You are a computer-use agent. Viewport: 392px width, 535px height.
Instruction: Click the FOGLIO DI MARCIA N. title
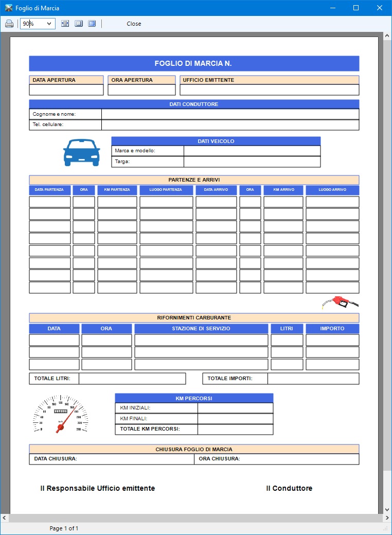[193, 63]
